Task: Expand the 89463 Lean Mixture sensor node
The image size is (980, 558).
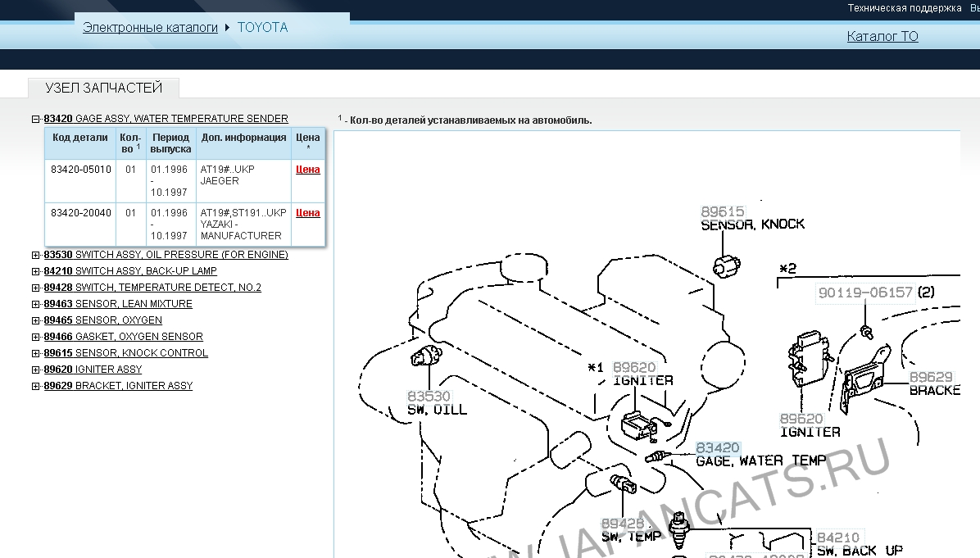Action: tap(36, 304)
